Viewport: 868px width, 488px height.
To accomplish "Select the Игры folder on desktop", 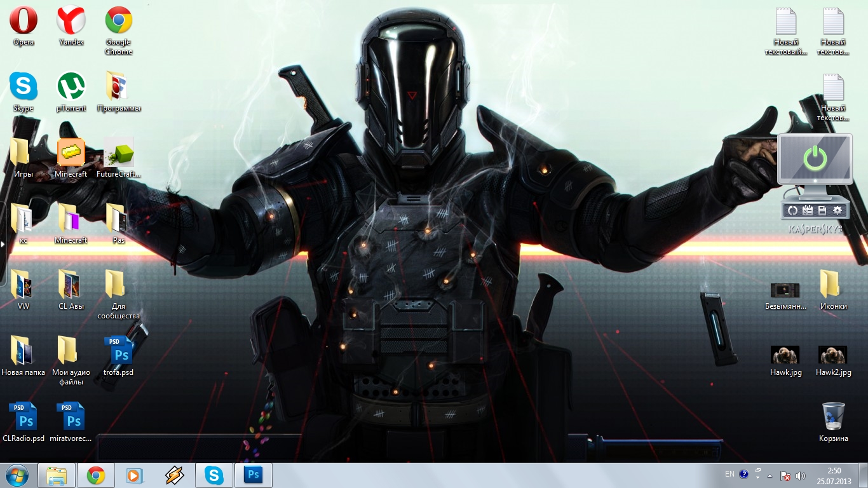I will (x=24, y=158).
